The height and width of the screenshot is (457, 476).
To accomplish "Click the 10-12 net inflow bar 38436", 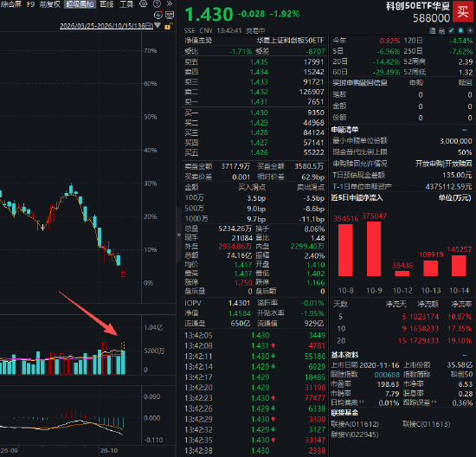I will pos(402,274).
